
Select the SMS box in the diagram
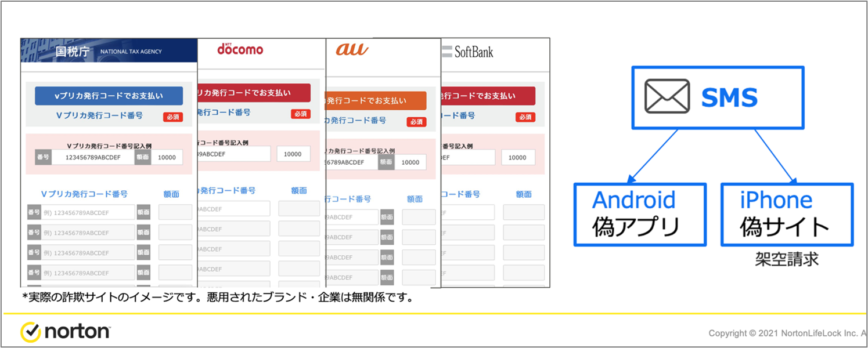click(718, 97)
